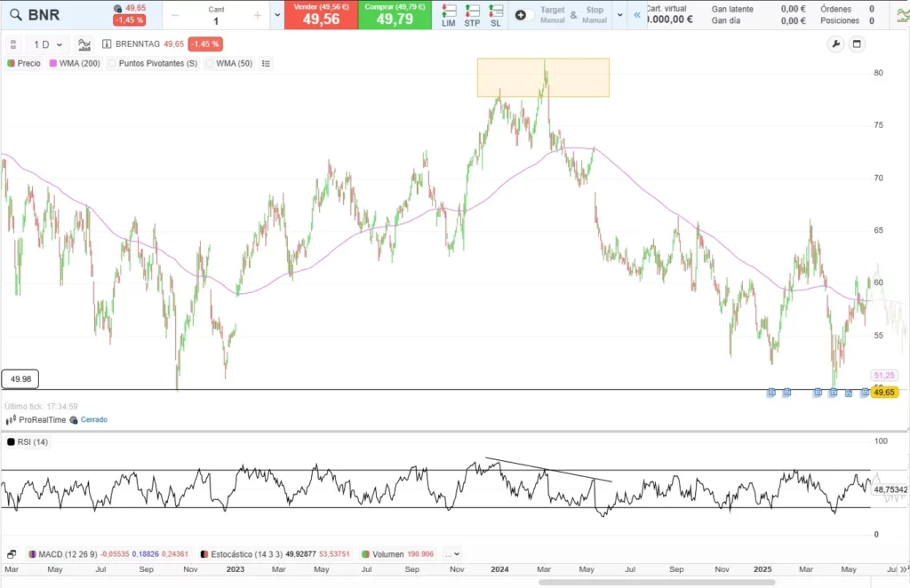Viewport: 910px width, 588px height.
Task: Enable the Puntos Pivotantes (S) overlay
Action: (x=114, y=63)
